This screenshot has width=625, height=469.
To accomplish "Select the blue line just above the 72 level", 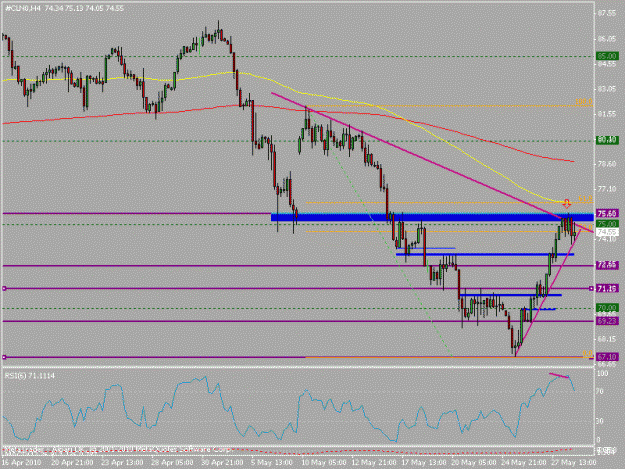I will pyautogui.click(x=485, y=254).
